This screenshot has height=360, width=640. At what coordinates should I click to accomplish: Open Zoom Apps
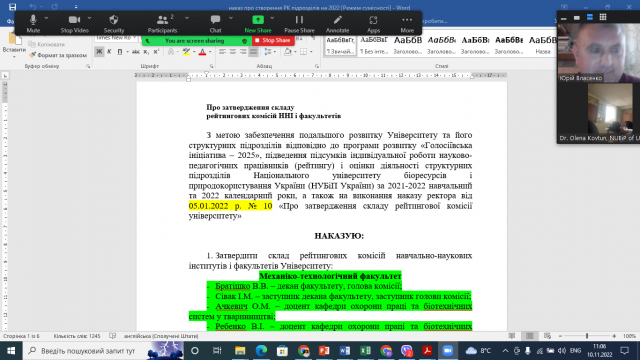(x=373, y=23)
